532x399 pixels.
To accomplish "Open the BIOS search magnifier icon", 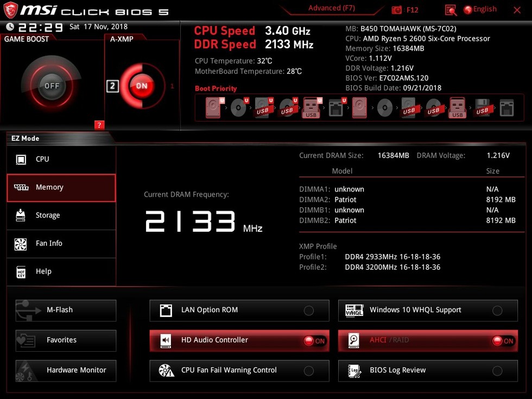I will [451, 10].
